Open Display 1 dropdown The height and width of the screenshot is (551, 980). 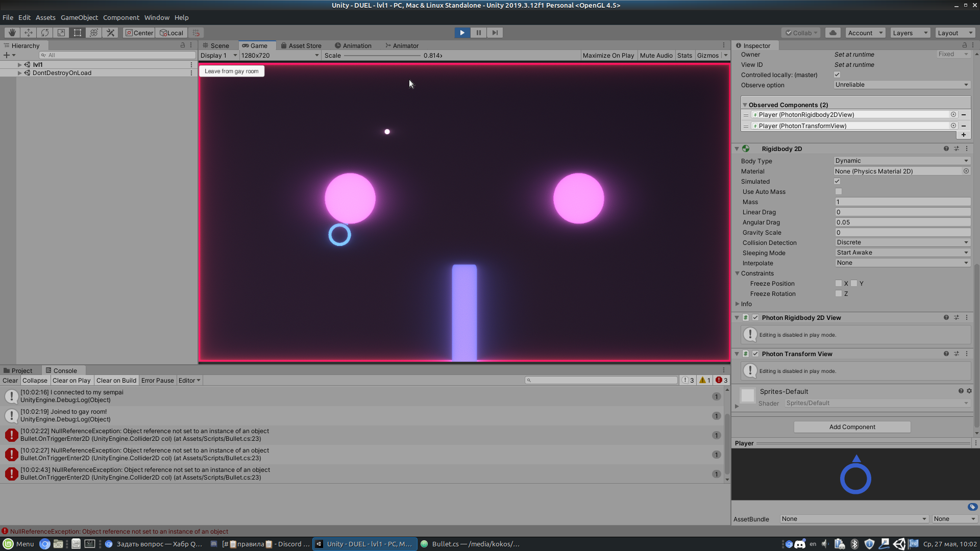pyautogui.click(x=219, y=55)
